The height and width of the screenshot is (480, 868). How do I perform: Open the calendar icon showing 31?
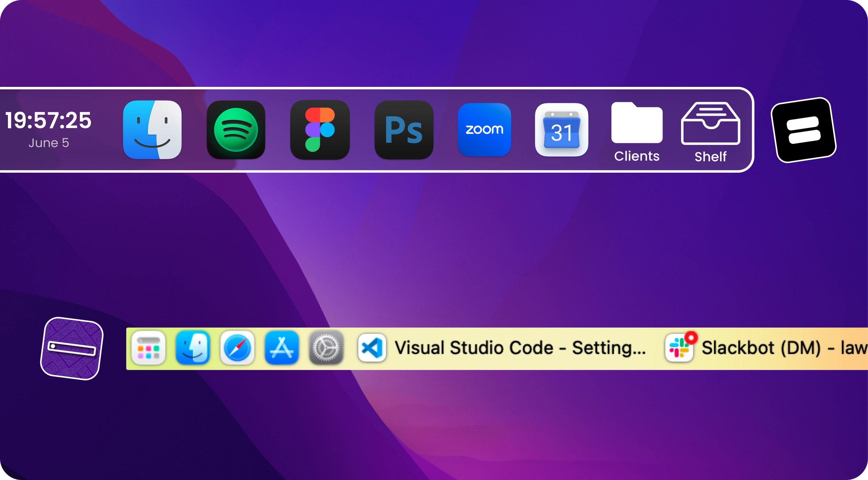pyautogui.click(x=562, y=130)
